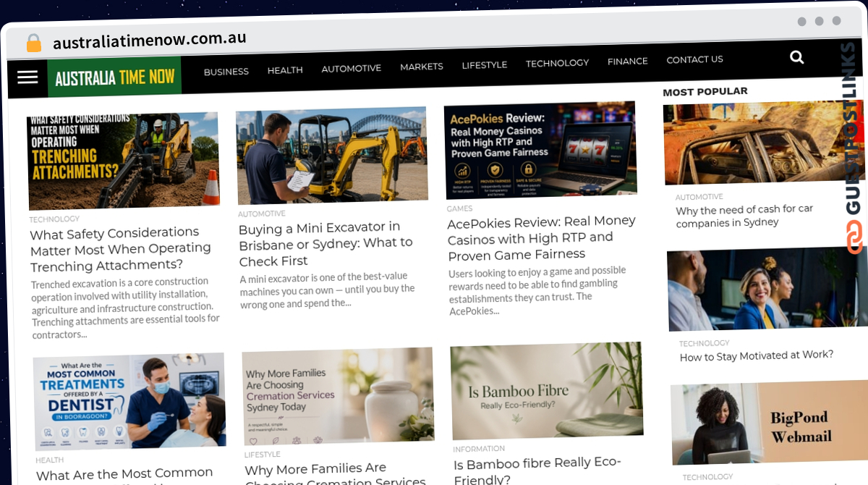
Task: Open Is Bamboo Fibre image
Action: tap(547, 391)
